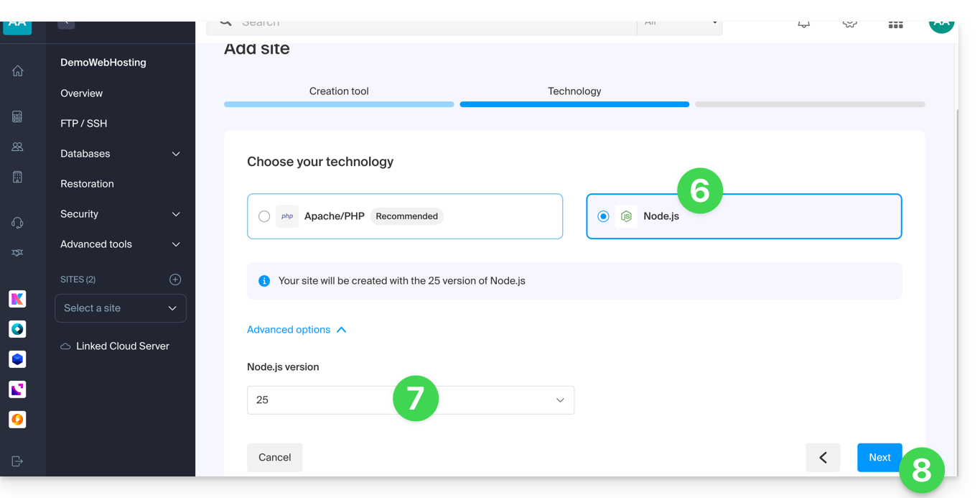
Task: Expand the Databases menu
Action: [120, 154]
